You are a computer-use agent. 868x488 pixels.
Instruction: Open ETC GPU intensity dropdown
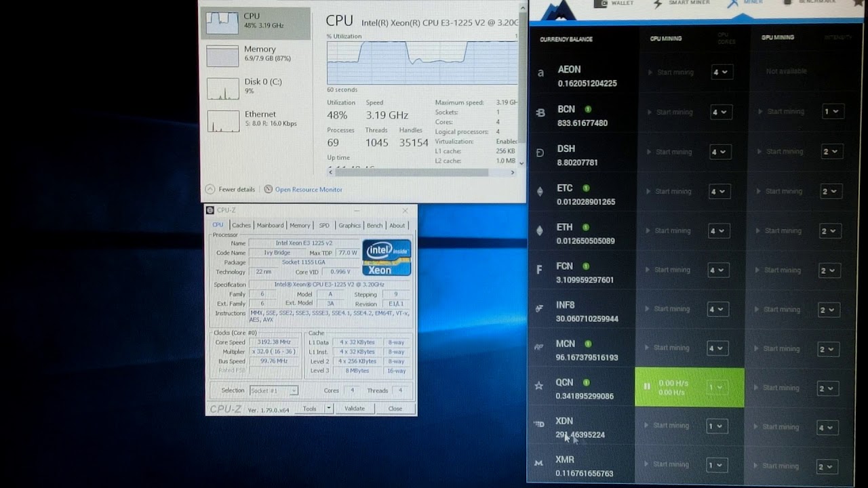831,192
